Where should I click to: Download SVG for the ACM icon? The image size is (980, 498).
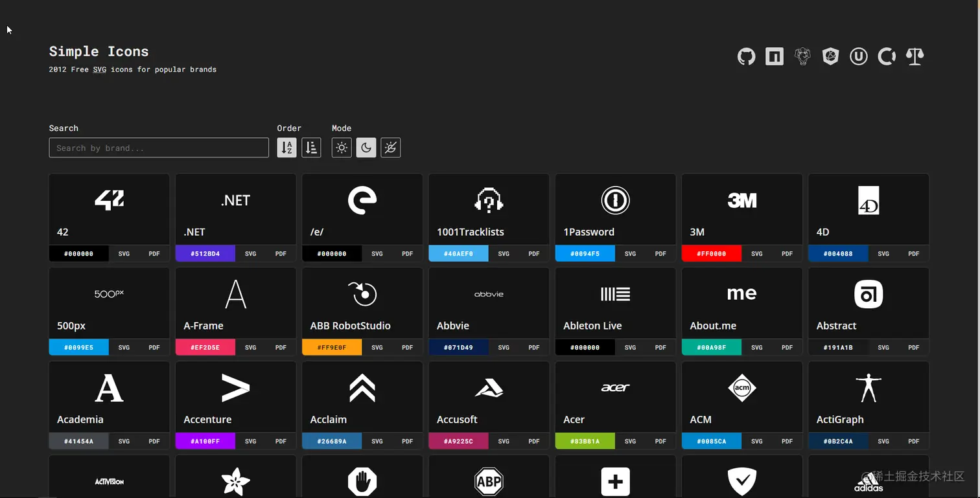[757, 442]
